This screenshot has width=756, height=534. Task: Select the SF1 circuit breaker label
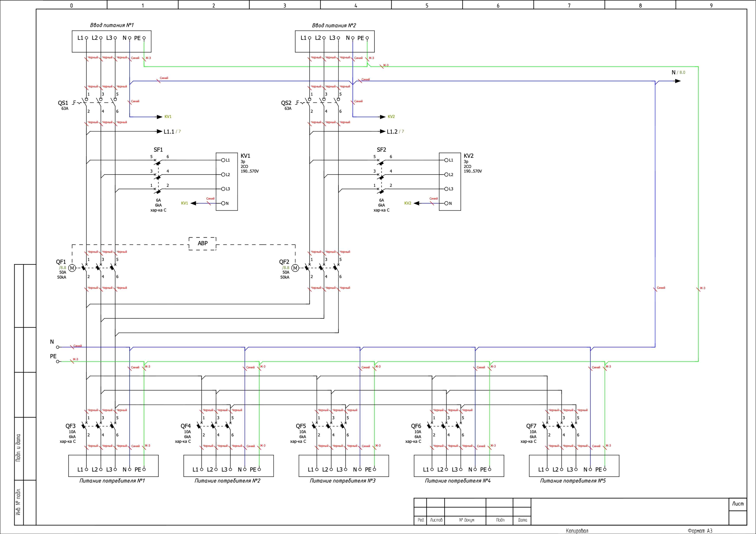(158, 150)
